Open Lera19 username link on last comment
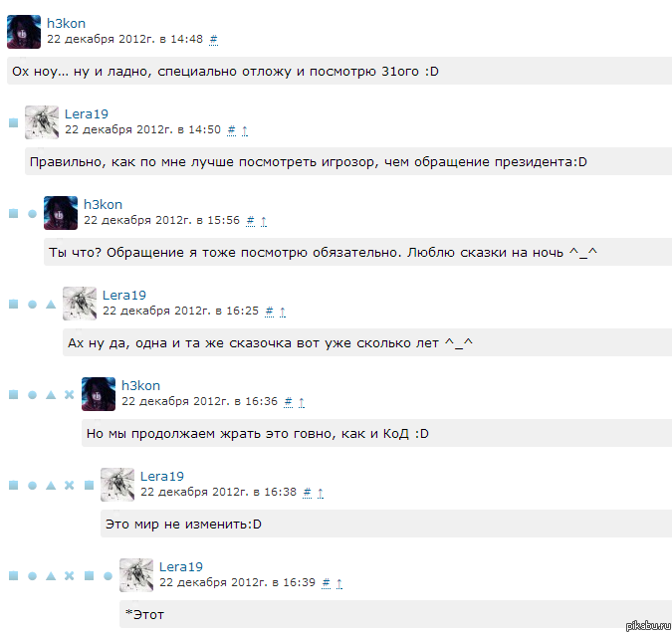This screenshot has width=672, height=633. coord(181,567)
